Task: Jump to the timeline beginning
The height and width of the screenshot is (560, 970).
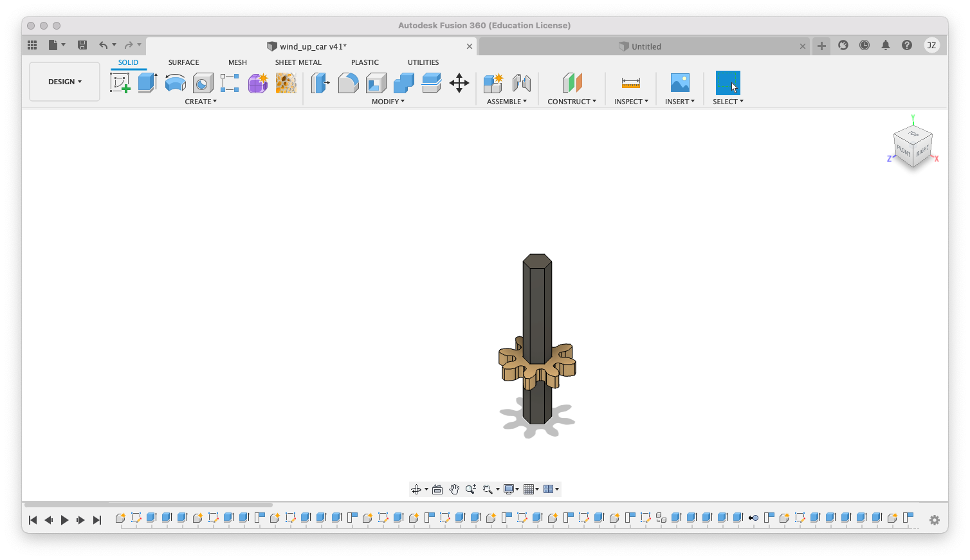Action: pos(33,520)
